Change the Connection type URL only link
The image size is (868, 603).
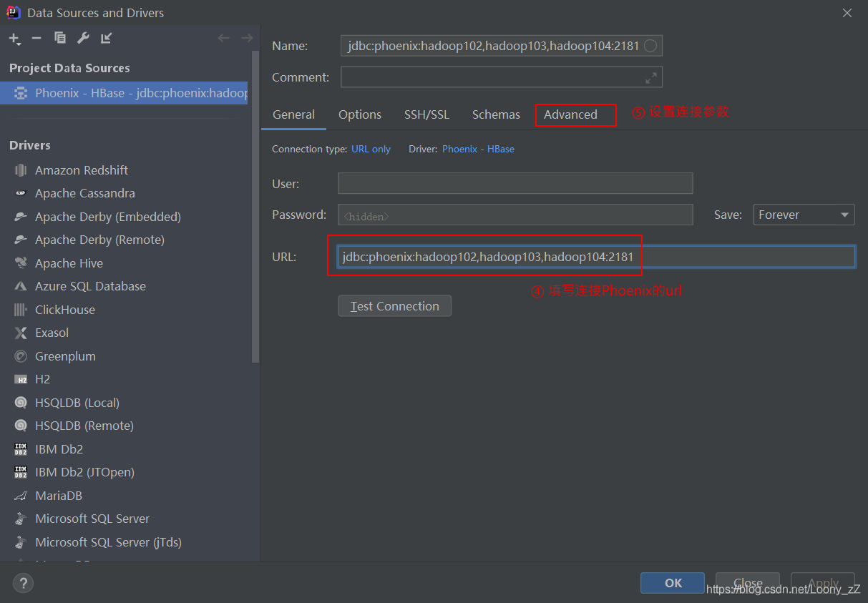371,149
